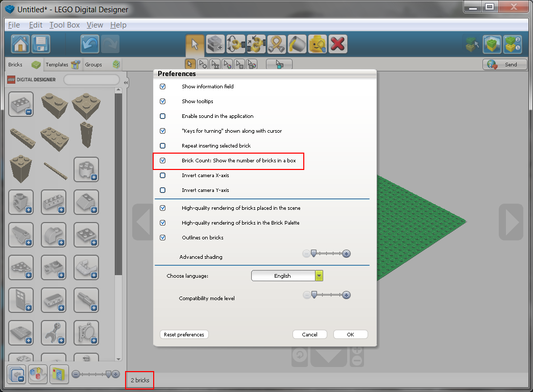Click the Redo arrow icon
533x392 pixels.
(110, 44)
